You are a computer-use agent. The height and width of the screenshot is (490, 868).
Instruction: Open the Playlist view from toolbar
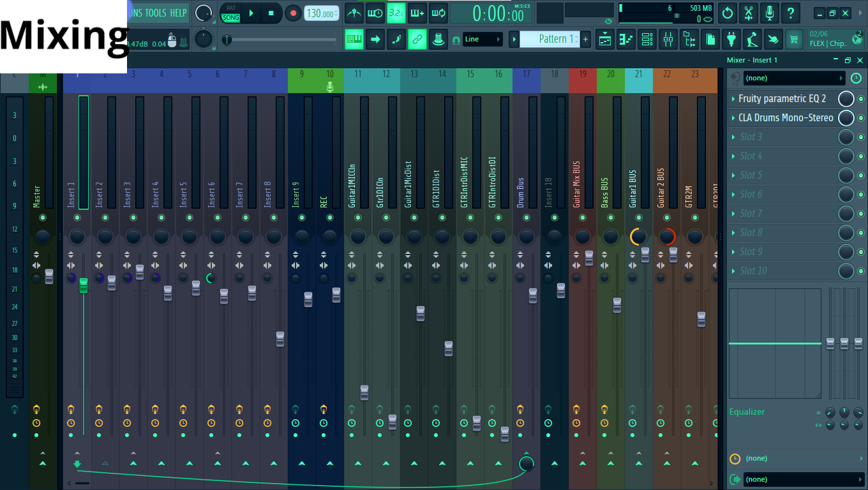click(605, 40)
